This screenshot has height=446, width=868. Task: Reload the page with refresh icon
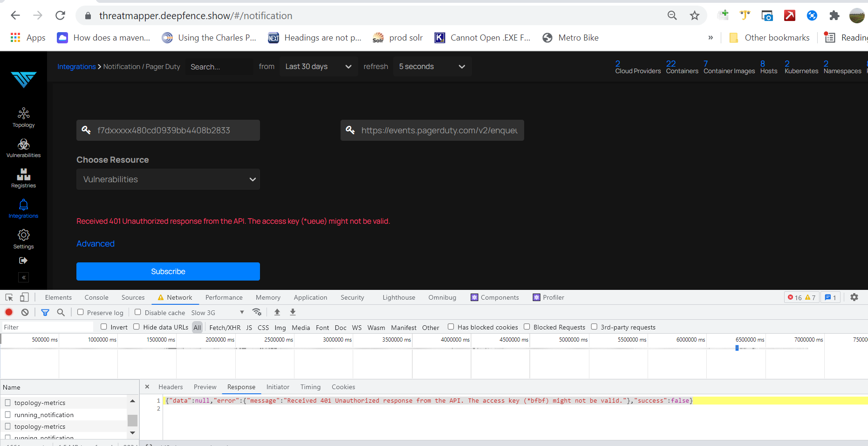60,15
